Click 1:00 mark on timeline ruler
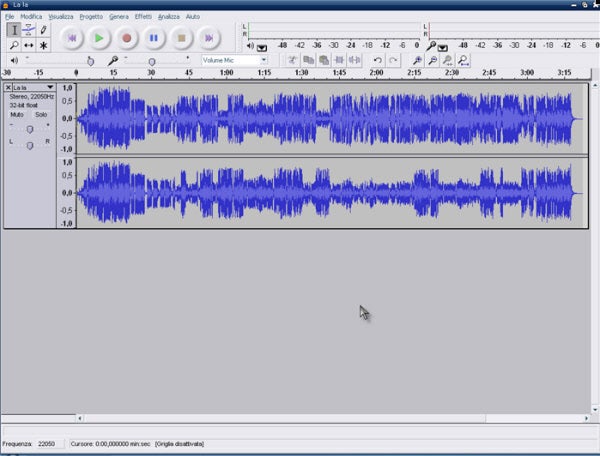The height and width of the screenshot is (456, 600). tap(227, 72)
